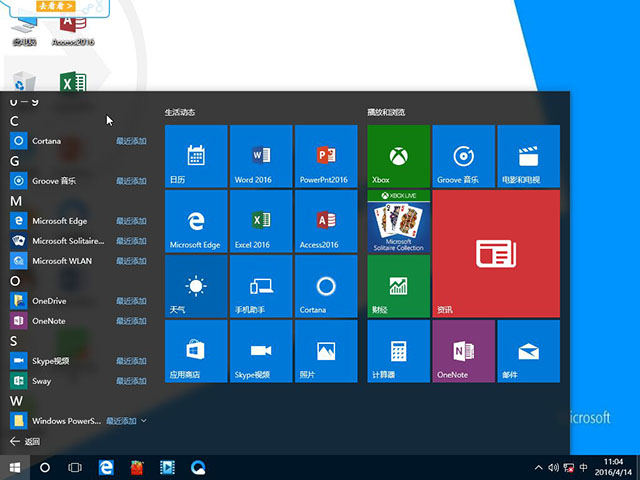The height and width of the screenshot is (480, 640).
Task: Launch the 应用商店 store tile
Action: point(196,351)
